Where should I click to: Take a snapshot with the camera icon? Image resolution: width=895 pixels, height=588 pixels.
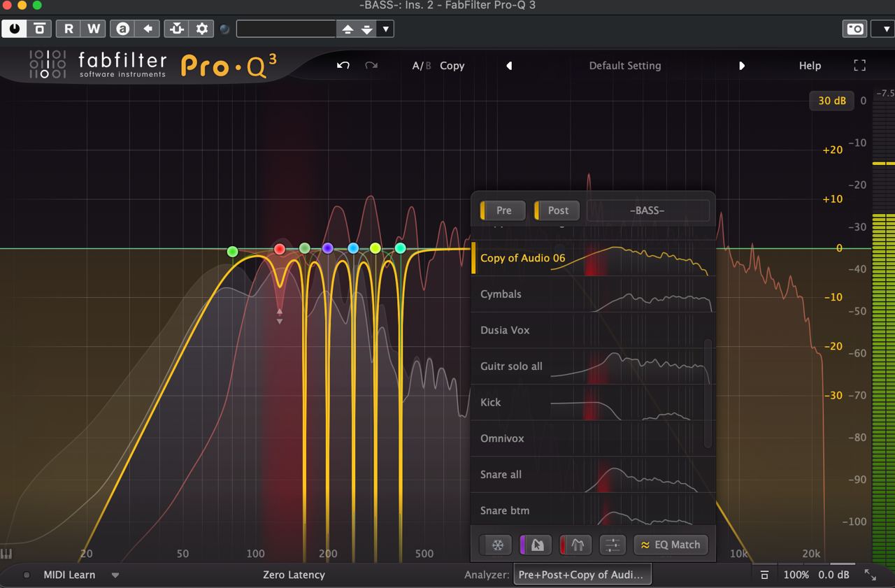(x=855, y=29)
